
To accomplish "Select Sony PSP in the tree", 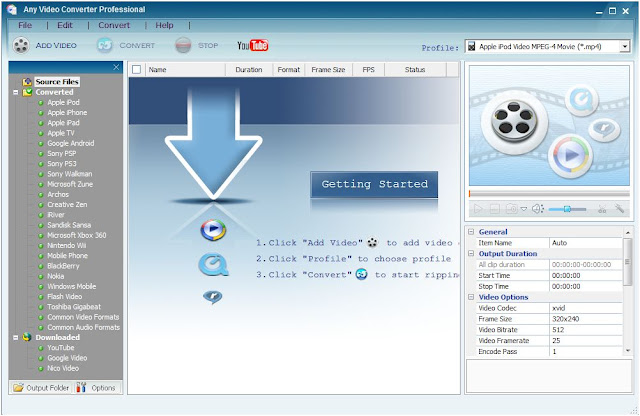I will [x=62, y=153].
